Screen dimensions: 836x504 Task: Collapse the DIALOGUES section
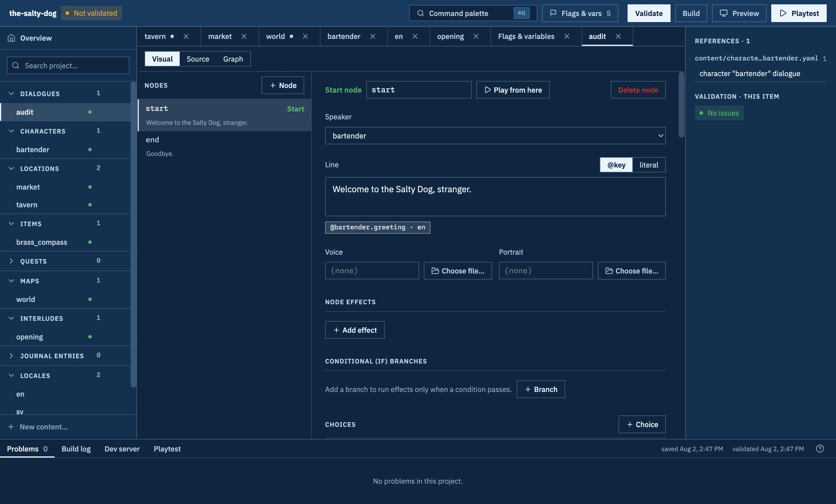(11, 93)
